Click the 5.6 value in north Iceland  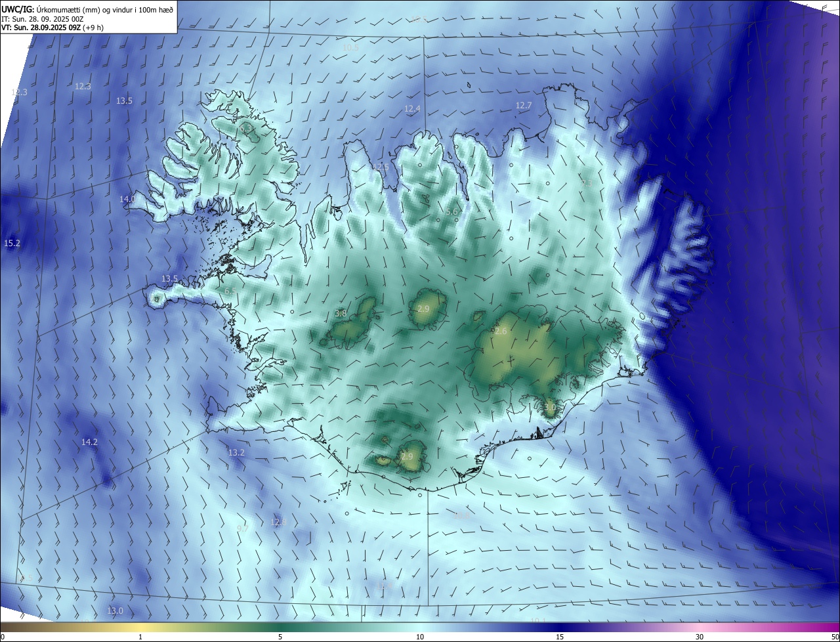[x=451, y=211]
